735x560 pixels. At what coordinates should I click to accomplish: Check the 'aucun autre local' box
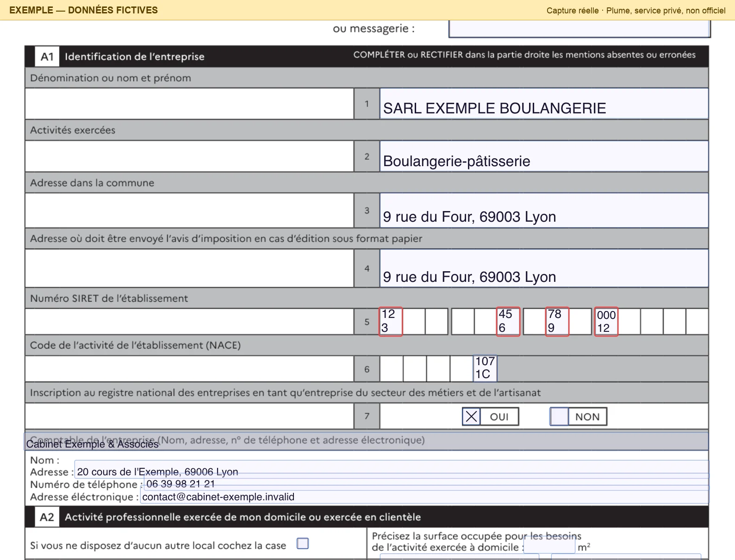(x=303, y=543)
